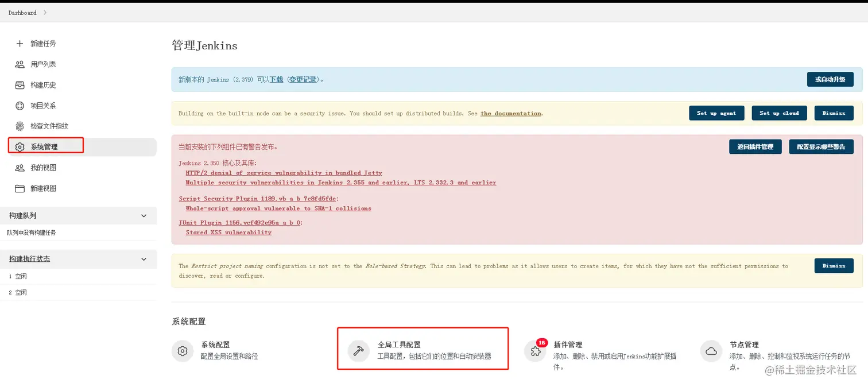868x387 pixels.
Task: Collapse the 构建队列 panel chevron
Action: coord(144,215)
